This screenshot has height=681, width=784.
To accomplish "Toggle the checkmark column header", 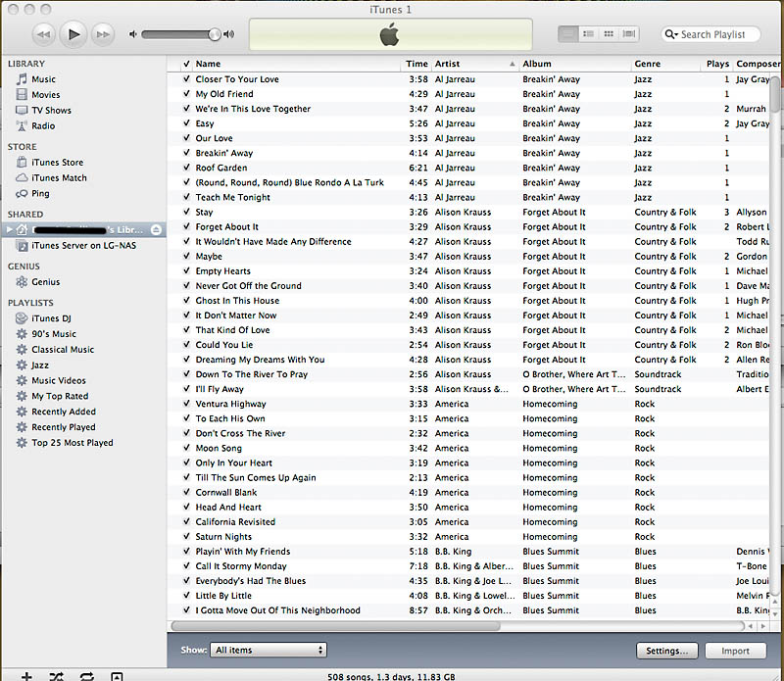I will [186, 64].
